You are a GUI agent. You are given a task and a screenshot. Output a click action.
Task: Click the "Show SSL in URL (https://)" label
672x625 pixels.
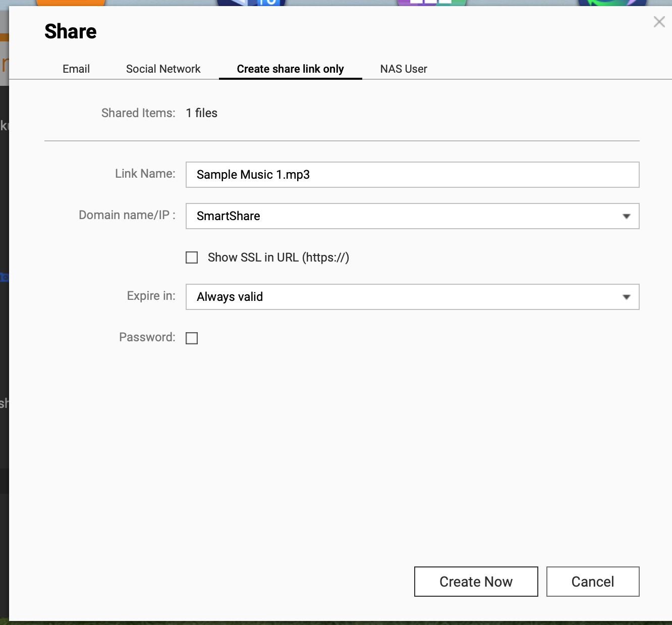pos(278,257)
